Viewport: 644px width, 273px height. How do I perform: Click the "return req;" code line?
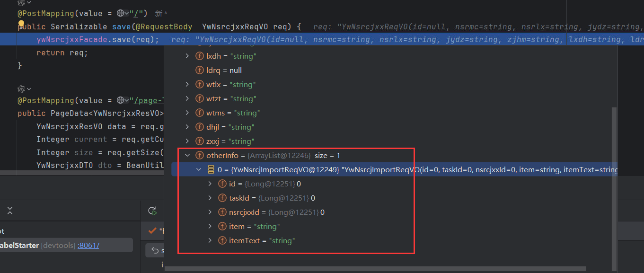pyautogui.click(x=62, y=53)
